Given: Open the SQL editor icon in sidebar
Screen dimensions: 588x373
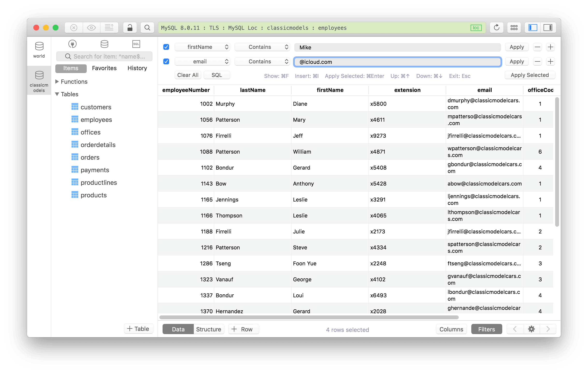Looking at the screenshot, I should (x=136, y=44).
